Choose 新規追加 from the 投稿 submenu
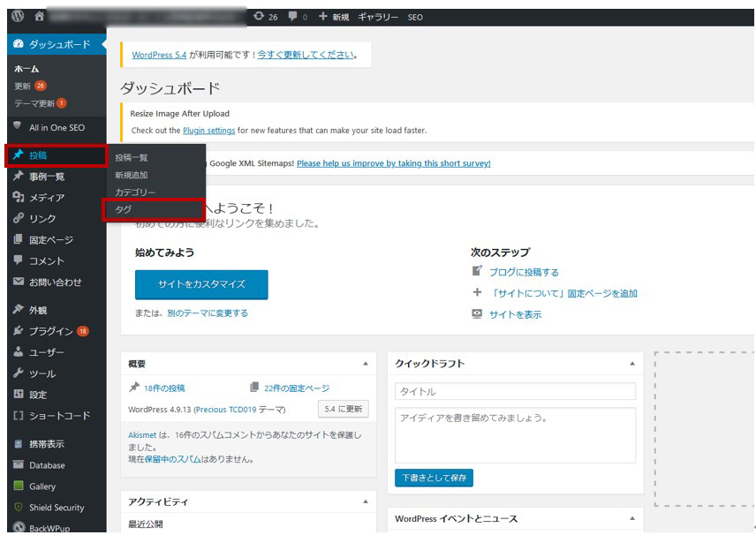 [x=132, y=175]
